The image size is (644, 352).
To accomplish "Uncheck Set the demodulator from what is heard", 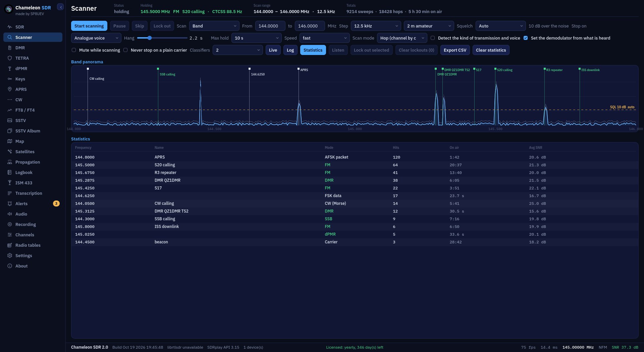I will [x=526, y=38].
